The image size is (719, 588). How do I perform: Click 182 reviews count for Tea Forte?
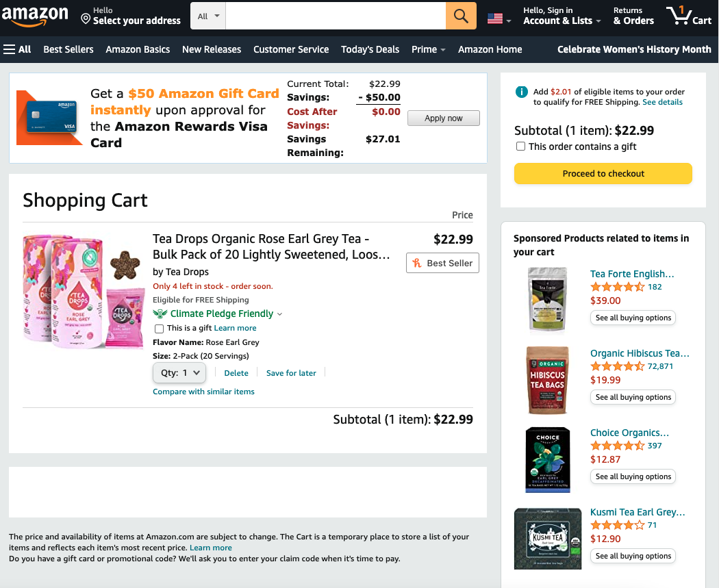[655, 287]
